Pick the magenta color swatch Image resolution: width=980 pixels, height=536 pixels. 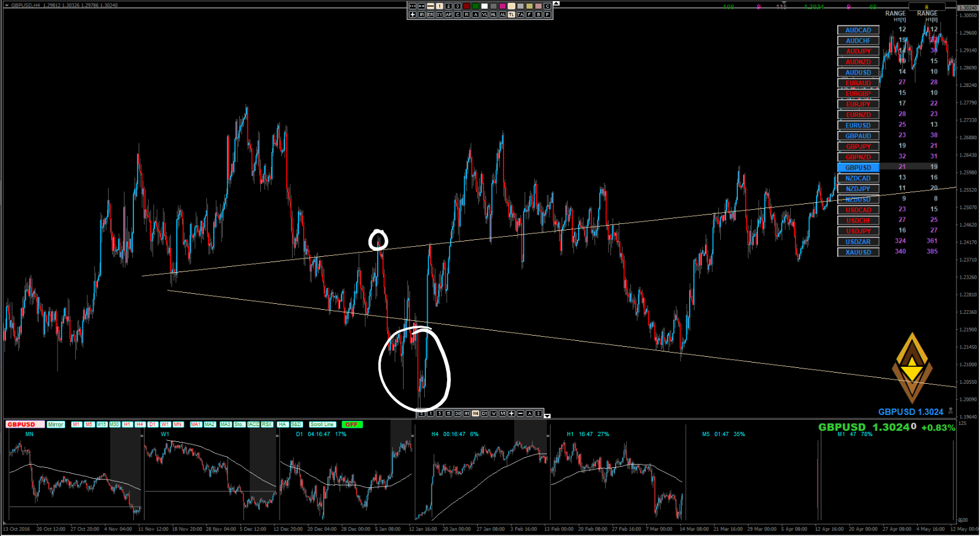click(502, 6)
